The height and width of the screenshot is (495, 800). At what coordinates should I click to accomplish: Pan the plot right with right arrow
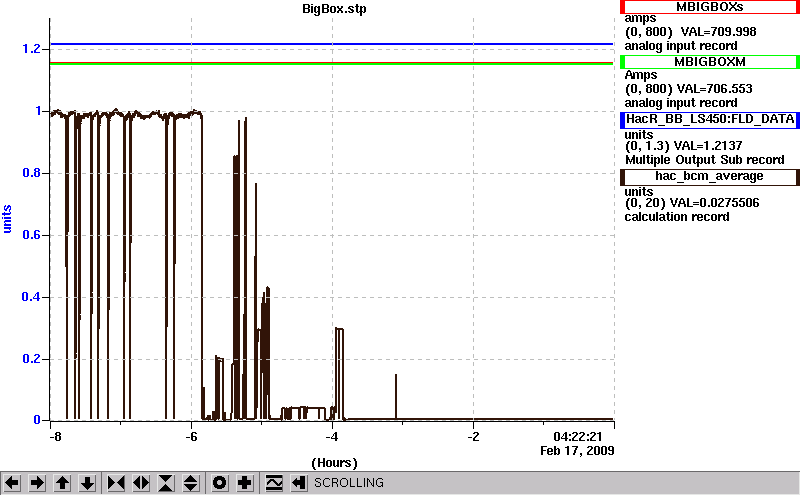(x=37, y=483)
